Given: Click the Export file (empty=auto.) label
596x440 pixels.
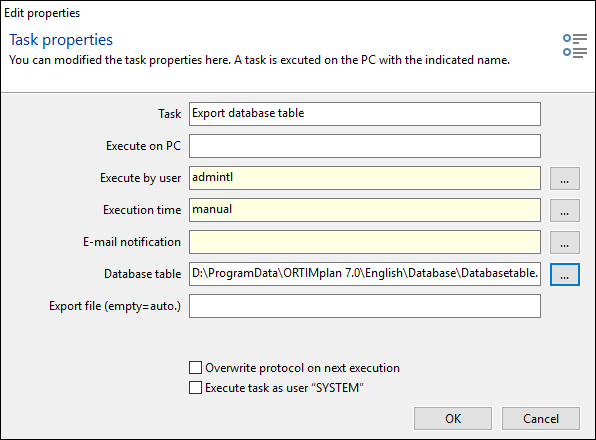Looking at the screenshot, I should [115, 306].
